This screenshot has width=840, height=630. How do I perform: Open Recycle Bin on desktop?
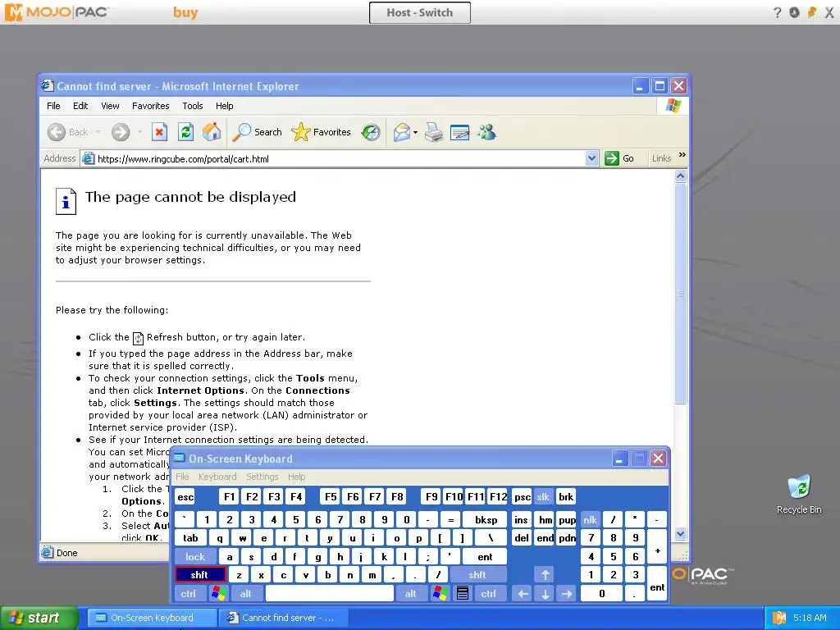coord(799,493)
